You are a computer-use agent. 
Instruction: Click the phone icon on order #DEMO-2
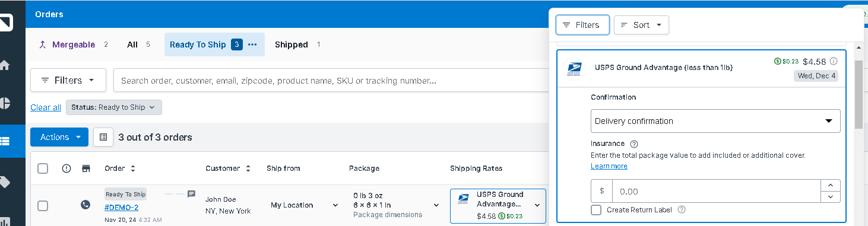click(85, 205)
